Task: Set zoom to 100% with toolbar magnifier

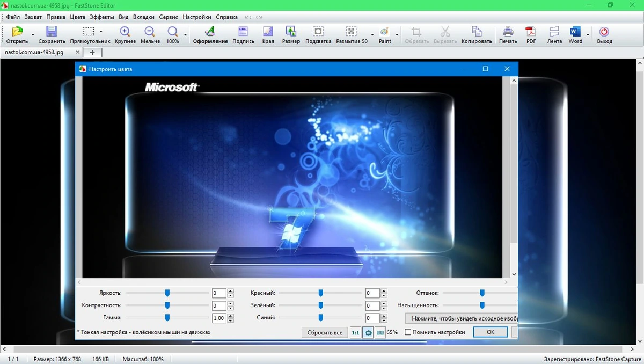Action: [x=173, y=32]
